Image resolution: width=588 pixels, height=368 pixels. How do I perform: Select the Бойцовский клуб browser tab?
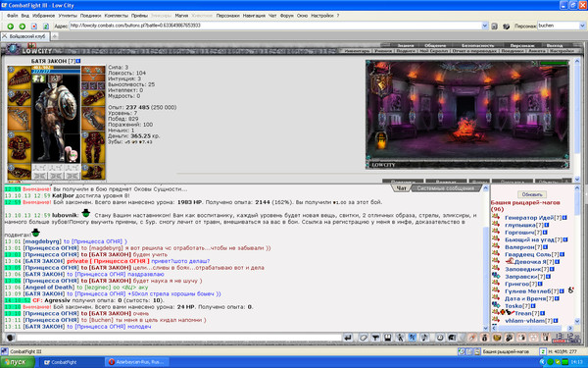point(25,36)
